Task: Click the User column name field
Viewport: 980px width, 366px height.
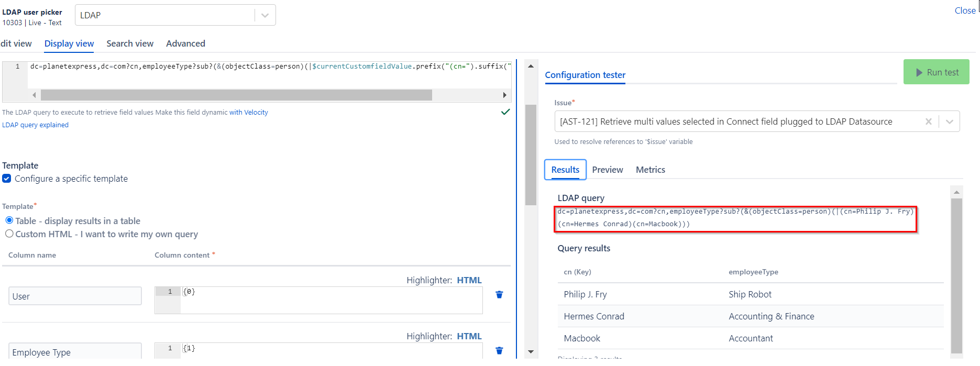Action: point(75,296)
